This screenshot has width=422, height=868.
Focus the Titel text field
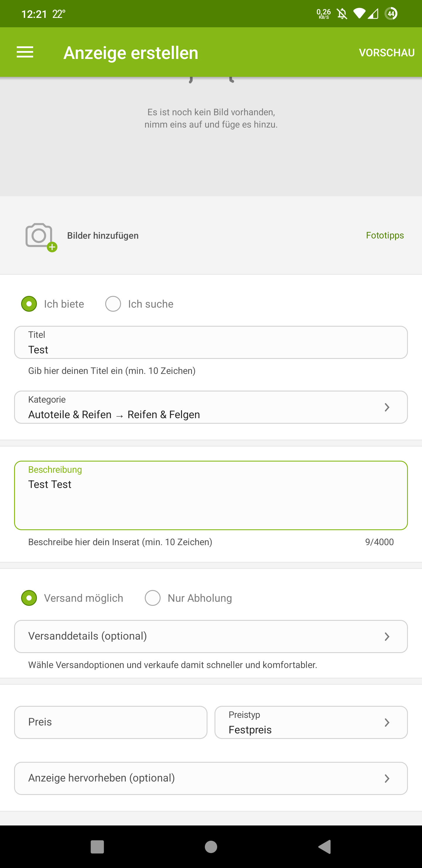point(211,343)
